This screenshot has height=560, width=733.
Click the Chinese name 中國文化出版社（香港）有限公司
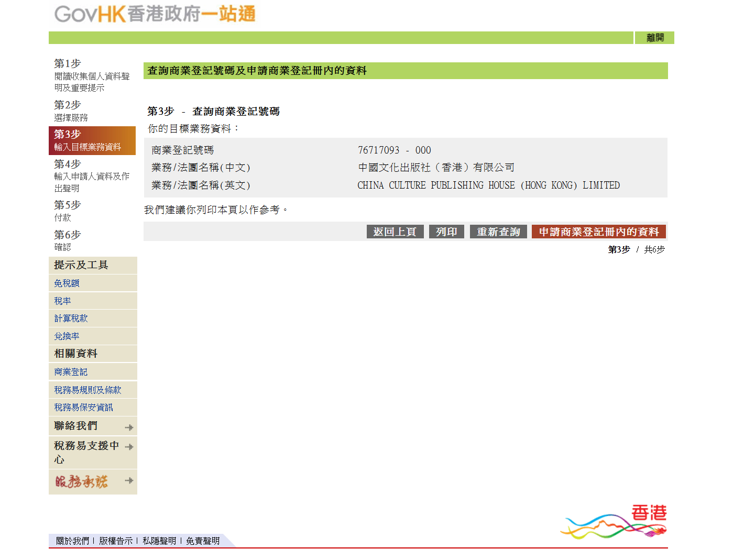point(436,168)
